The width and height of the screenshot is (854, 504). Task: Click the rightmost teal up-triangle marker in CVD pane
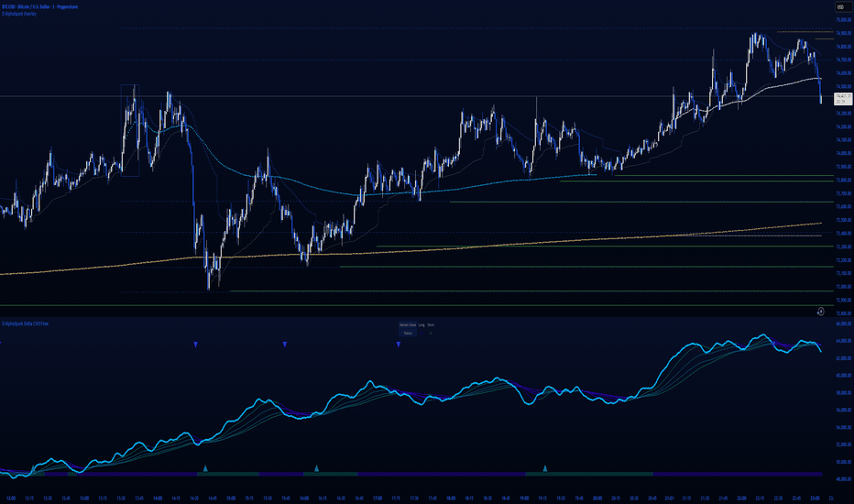(545, 468)
